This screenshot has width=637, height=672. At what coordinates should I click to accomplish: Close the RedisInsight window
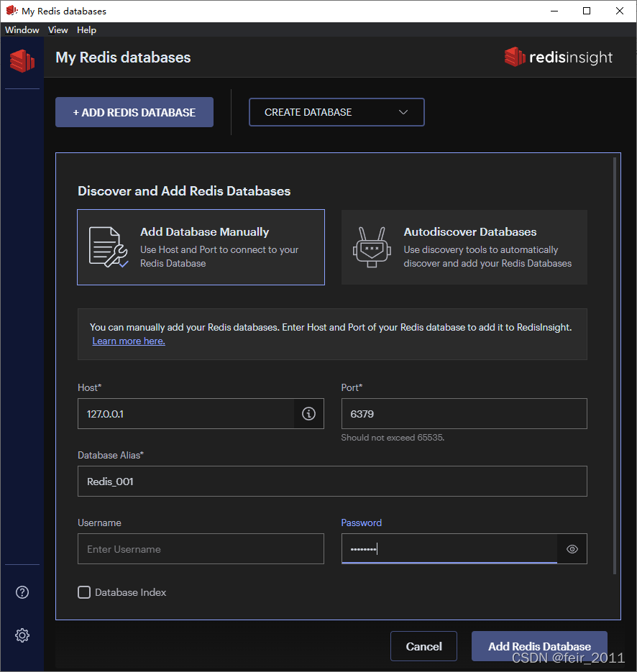point(620,11)
